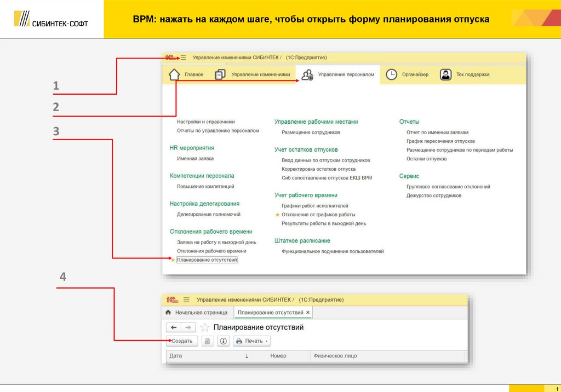This screenshot has height=392, width=561.
Task: Select the Планирование отсутствий tab label
Action: (x=271, y=312)
